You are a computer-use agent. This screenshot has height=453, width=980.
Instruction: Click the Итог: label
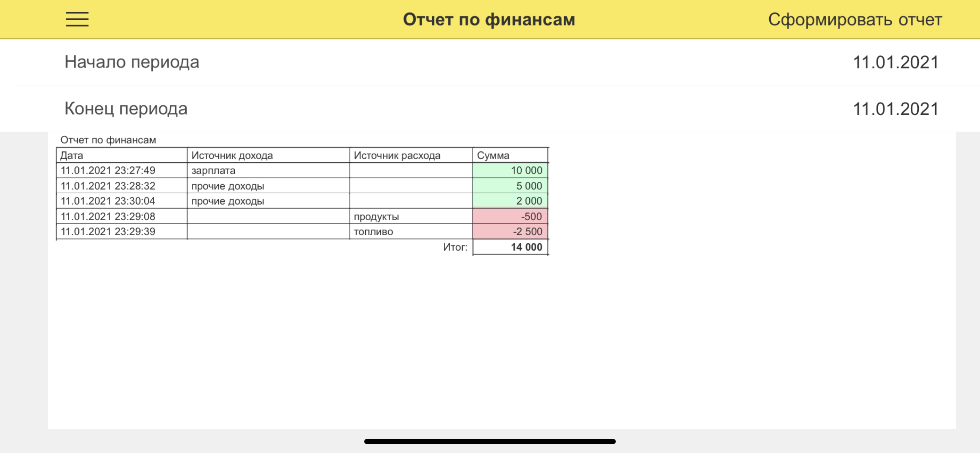pos(455,247)
